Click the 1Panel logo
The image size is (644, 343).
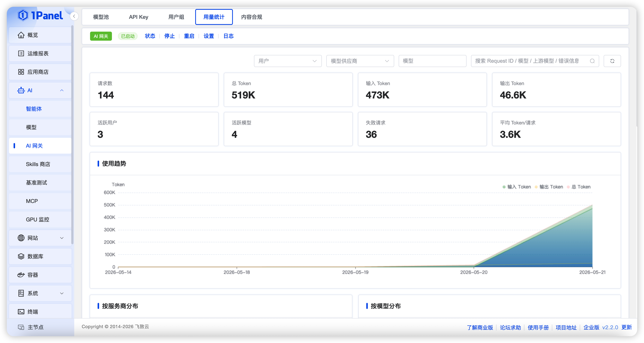[40, 15]
